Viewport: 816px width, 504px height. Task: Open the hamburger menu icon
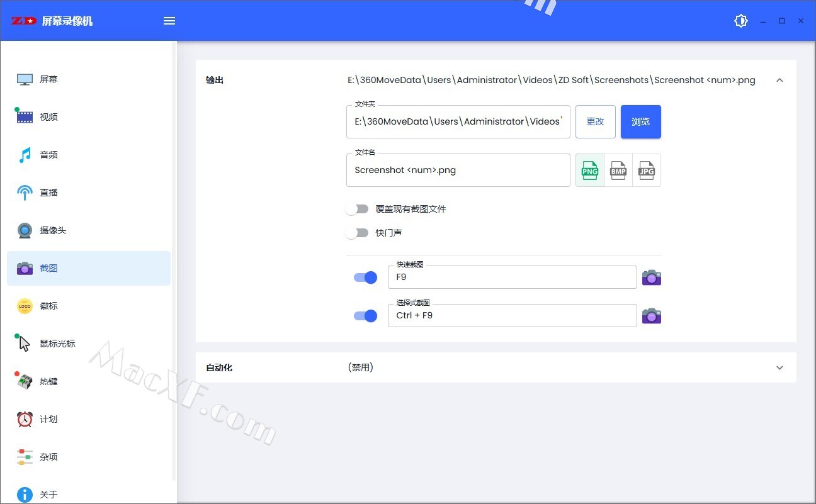pyautogui.click(x=169, y=21)
